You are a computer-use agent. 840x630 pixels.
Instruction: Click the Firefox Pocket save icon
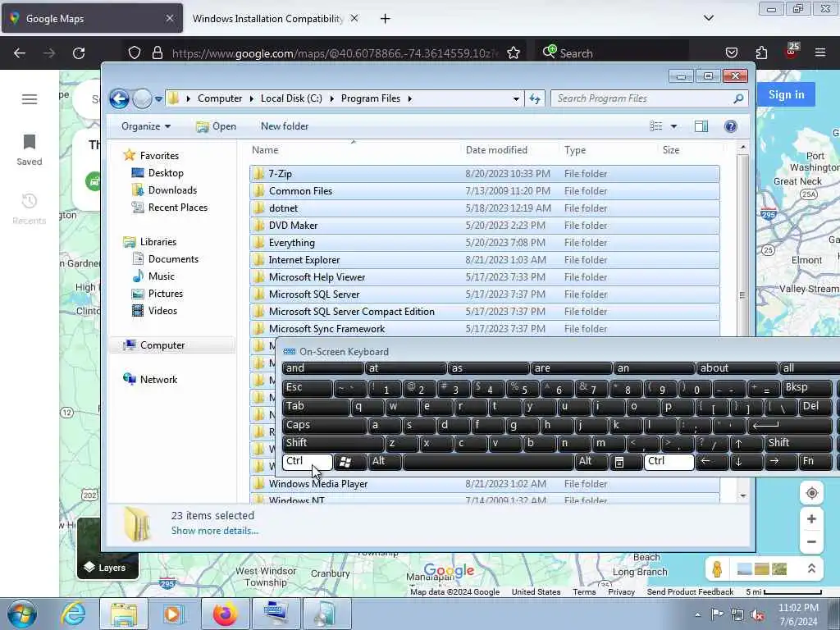(731, 52)
